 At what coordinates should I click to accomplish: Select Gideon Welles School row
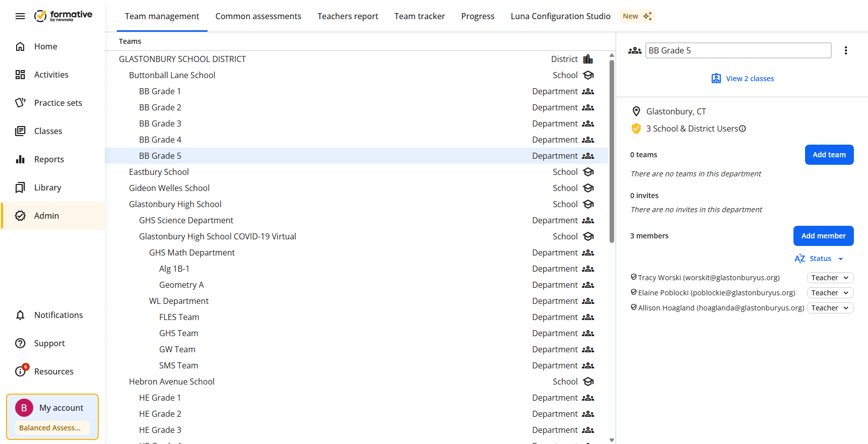pos(356,188)
